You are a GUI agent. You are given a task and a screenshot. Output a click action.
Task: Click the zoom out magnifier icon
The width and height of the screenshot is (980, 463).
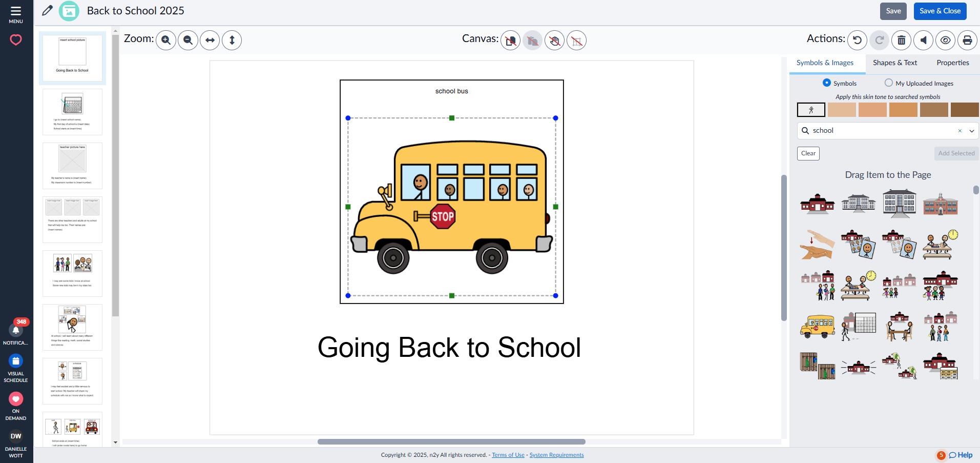[x=188, y=40]
